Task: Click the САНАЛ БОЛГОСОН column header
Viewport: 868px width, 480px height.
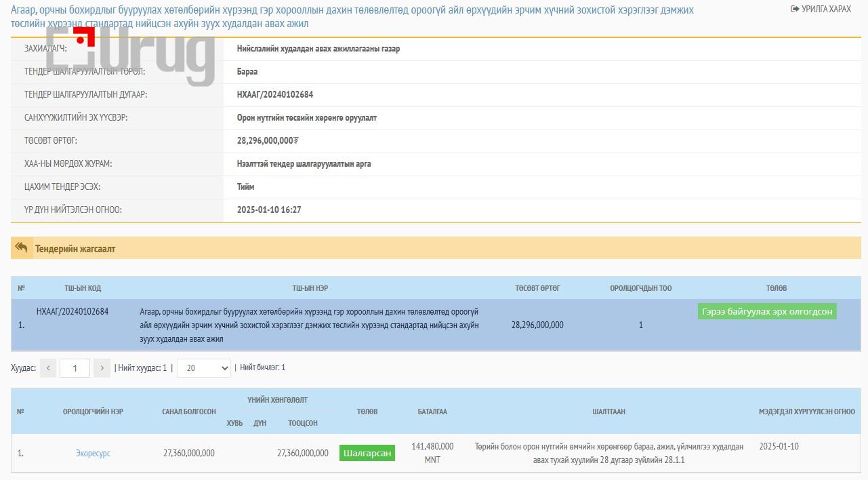Action: click(189, 412)
